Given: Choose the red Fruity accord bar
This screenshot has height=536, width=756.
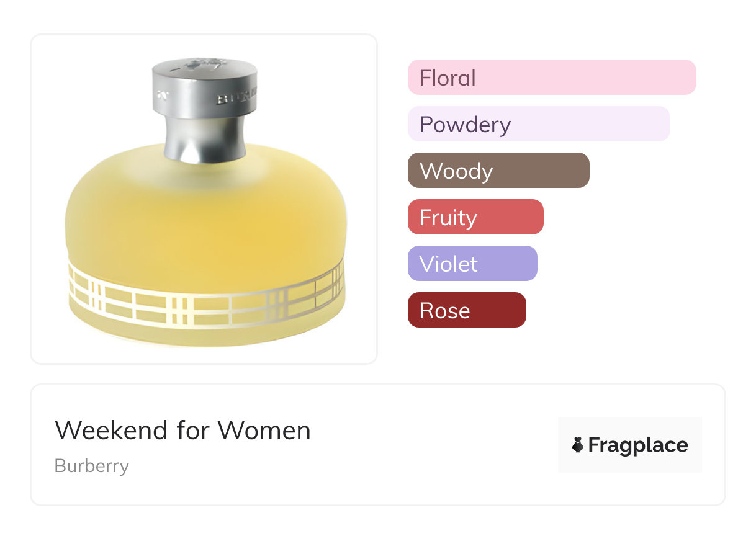Looking at the screenshot, I should pos(475,217).
